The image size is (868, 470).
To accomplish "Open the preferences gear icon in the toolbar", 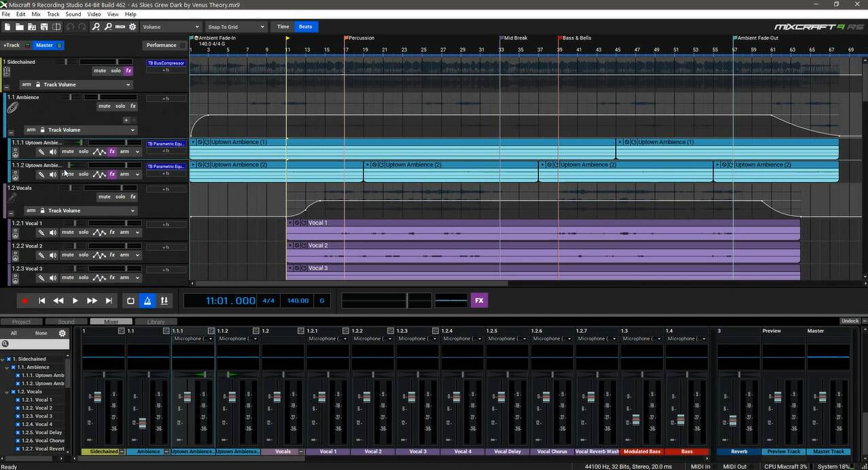I will [x=133, y=27].
